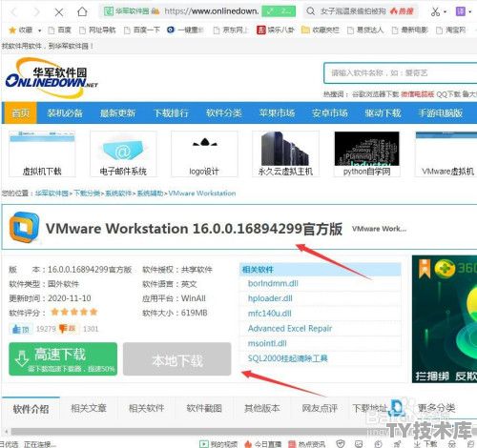The height and width of the screenshot is (448, 477).
Task: Stop page loading with the X icon
Action: (59, 12)
